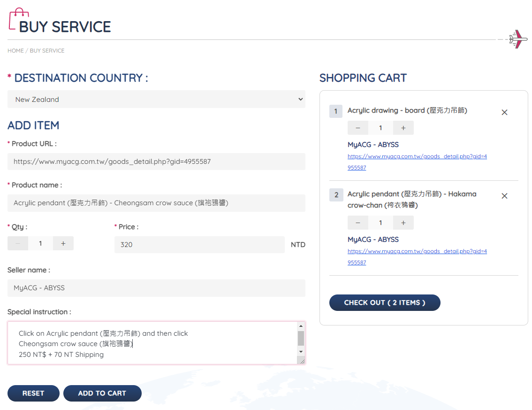This screenshot has height=410, width=532.
Task: Increase quantity of Hakama crow-chan item
Action: (403, 223)
